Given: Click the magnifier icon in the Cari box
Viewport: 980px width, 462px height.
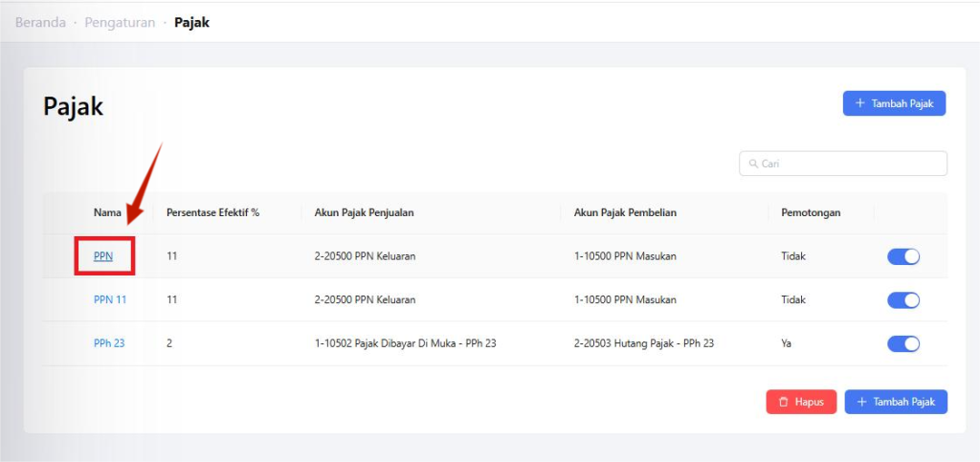Looking at the screenshot, I should pyautogui.click(x=753, y=165).
